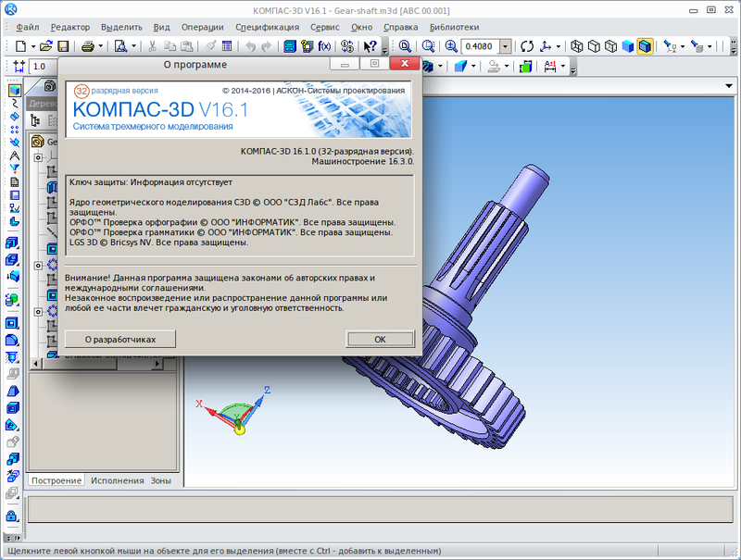Screen dimensions: 741x560
Task: Click the Gear-shaft root part icon in tree
Action: 37,142
